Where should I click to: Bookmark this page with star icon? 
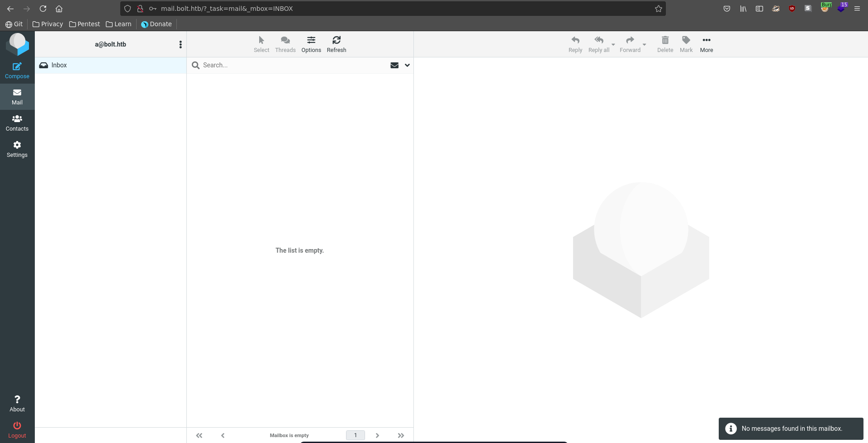[x=659, y=9]
